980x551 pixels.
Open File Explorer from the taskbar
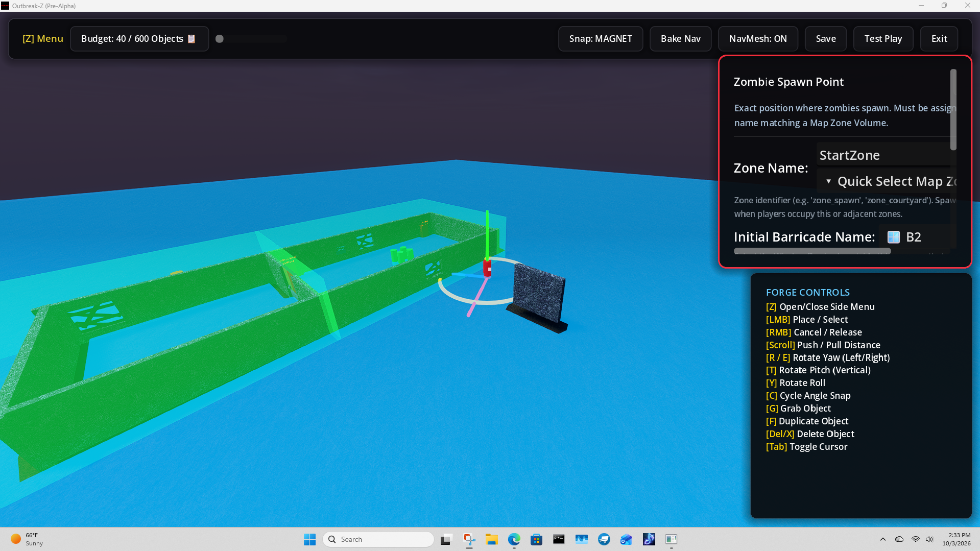[492, 539]
